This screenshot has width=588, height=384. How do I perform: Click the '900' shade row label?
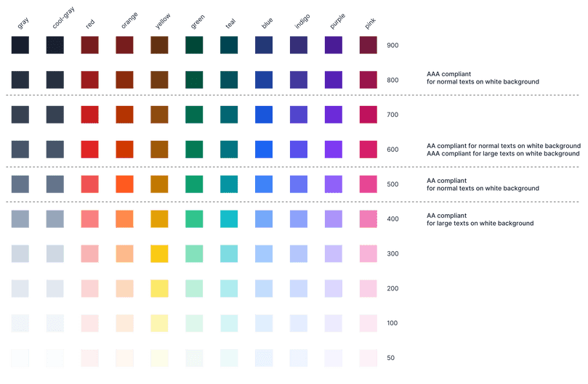(x=392, y=45)
